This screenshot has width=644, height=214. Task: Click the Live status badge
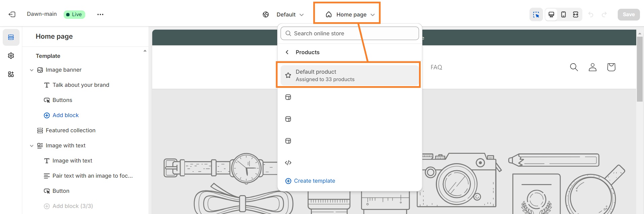tap(74, 14)
